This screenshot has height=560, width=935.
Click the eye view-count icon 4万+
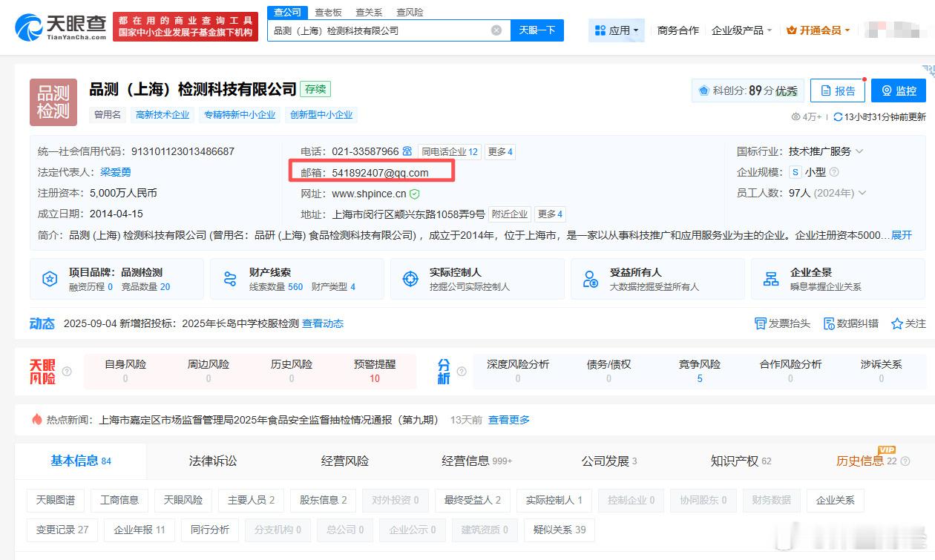point(795,116)
